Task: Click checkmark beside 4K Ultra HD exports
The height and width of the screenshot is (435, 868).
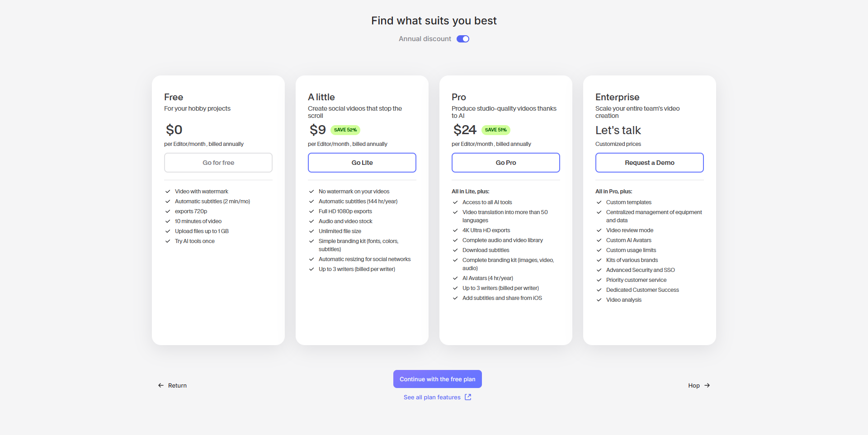Action: [x=455, y=230]
